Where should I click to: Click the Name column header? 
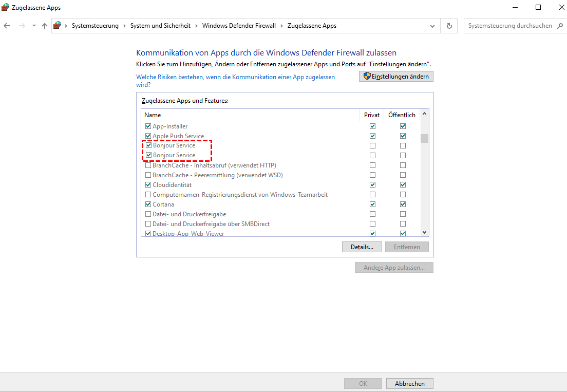click(x=250, y=115)
